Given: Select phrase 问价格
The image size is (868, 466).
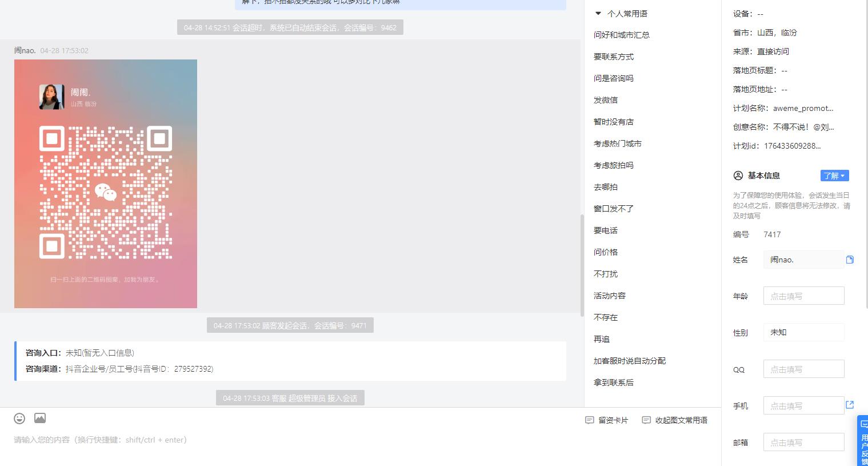Looking at the screenshot, I should coord(606,252).
